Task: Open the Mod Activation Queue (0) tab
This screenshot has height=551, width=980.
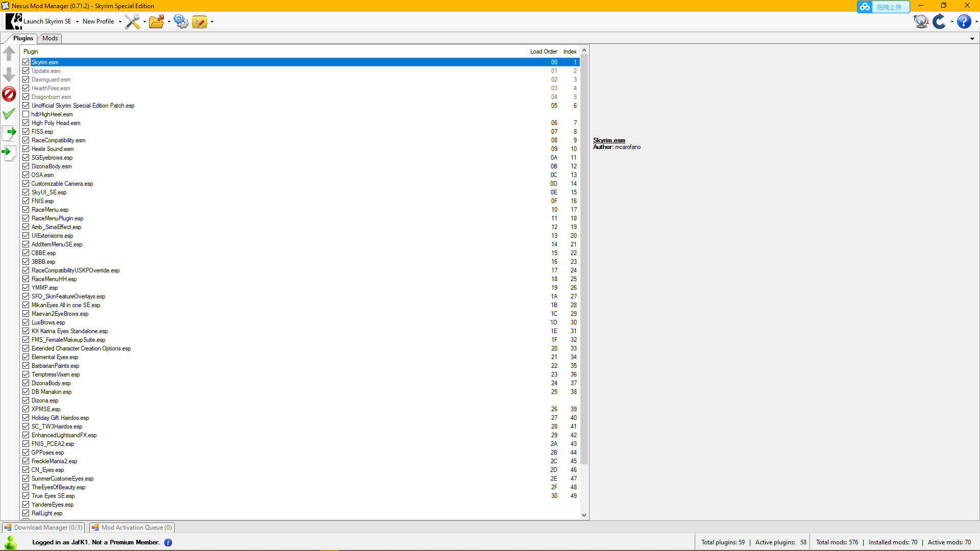Action: pyautogui.click(x=132, y=528)
